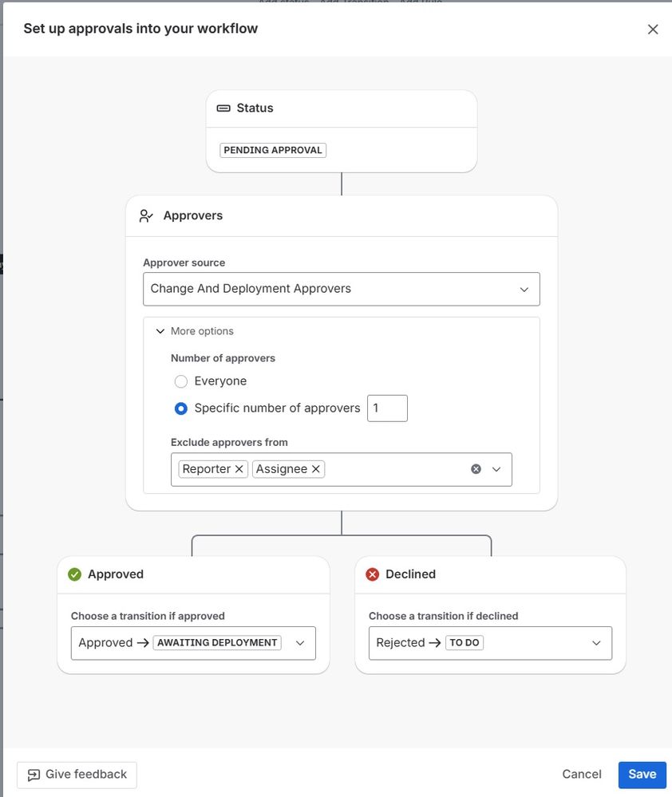
Task: Click the PENDING APPROVAL status badge
Action: tap(273, 150)
